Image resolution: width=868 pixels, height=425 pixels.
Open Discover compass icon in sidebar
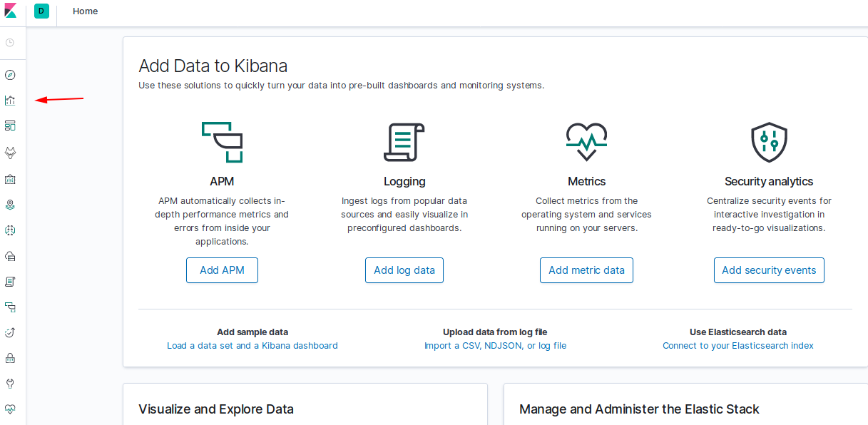coord(10,75)
